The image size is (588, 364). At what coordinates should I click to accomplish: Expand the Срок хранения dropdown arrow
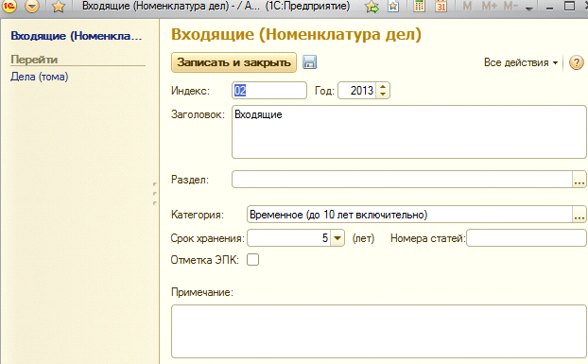(x=337, y=238)
